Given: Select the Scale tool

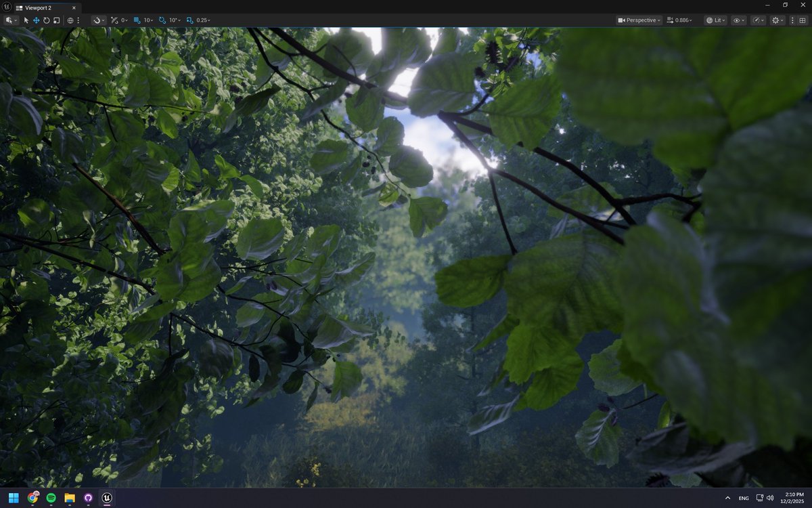Looking at the screenshot, I should pos(55,20).
